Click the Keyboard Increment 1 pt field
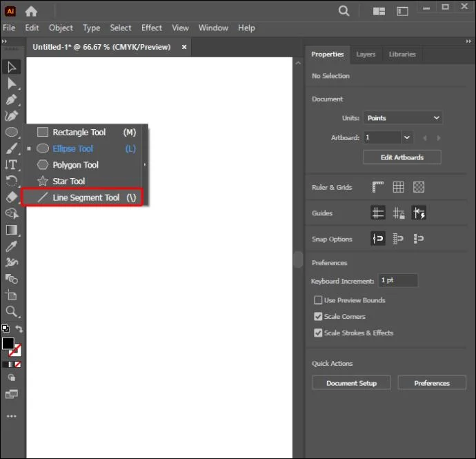476x459 pixels. (398, 280)
